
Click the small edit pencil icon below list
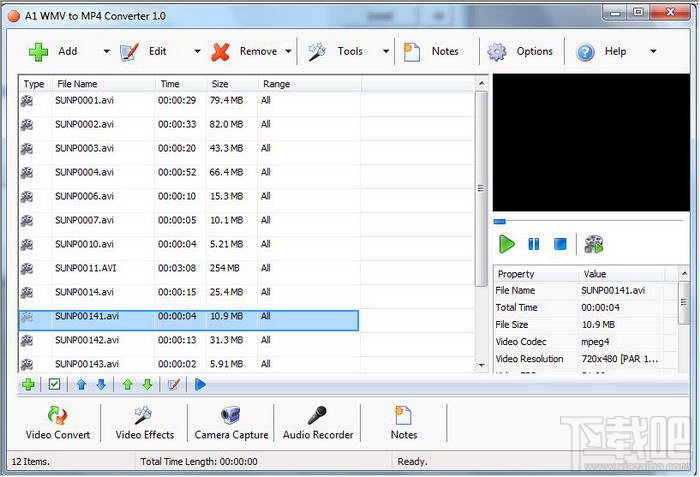[x=174, y=385]
